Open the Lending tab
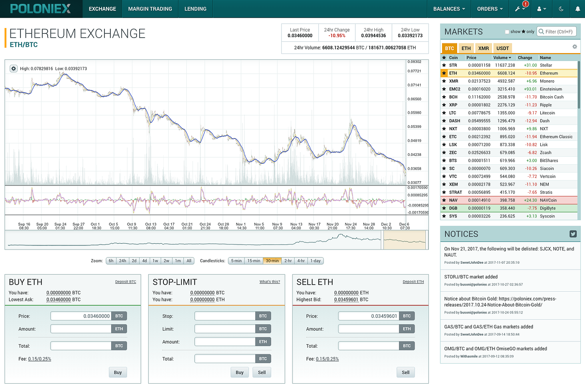The image size is (585, 392). (196, 9)
